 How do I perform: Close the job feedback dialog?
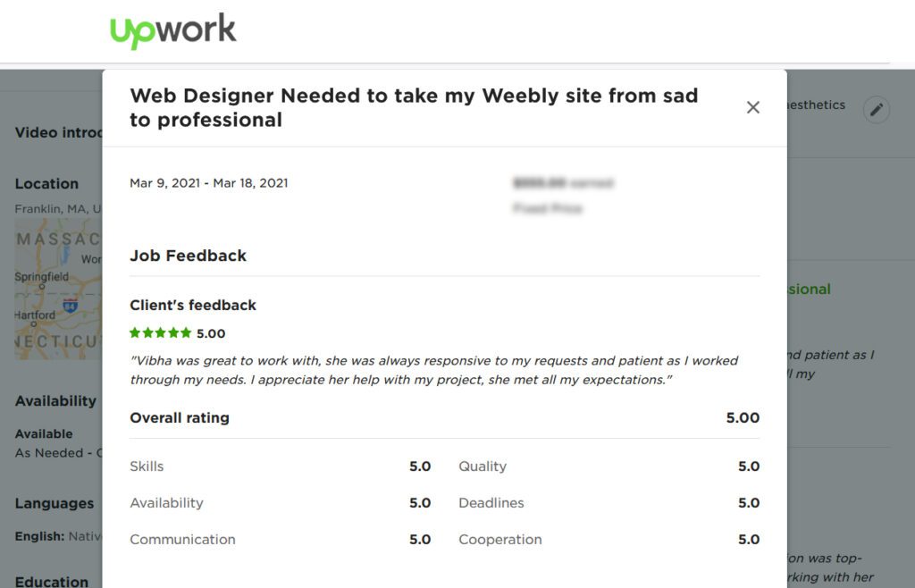coord(753,107)
